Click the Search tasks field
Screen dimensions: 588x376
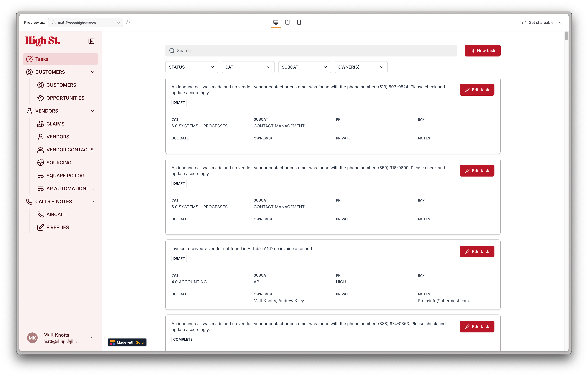click(311, 51)
